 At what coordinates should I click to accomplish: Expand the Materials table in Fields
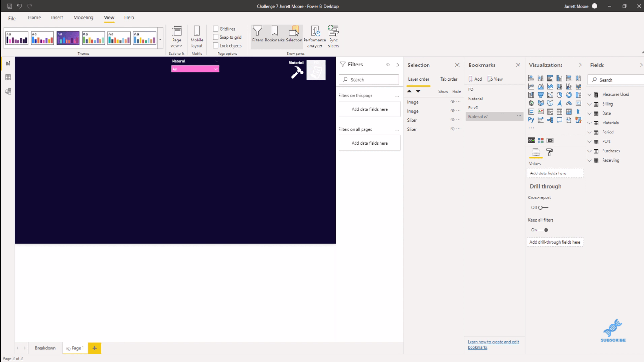[x=590, y=123]
